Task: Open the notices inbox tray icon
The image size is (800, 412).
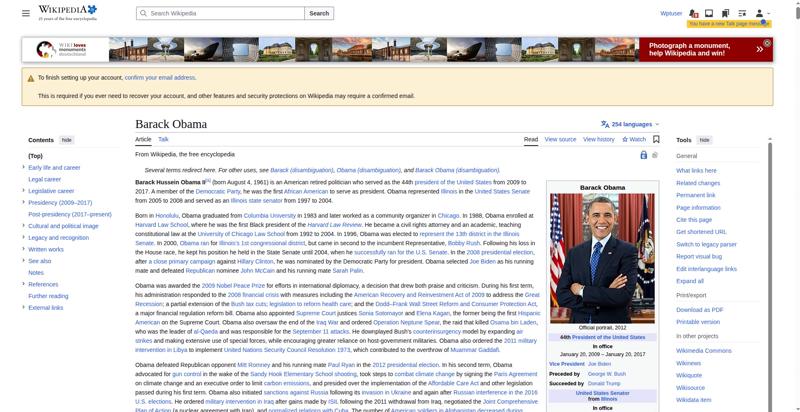Action: click(x=709, y=13)
